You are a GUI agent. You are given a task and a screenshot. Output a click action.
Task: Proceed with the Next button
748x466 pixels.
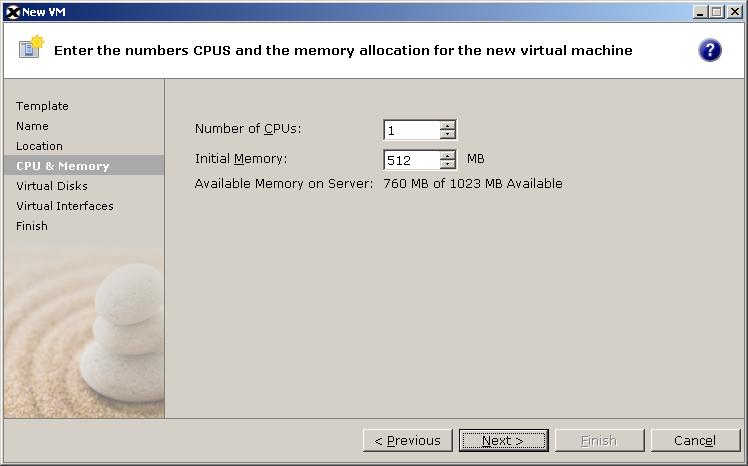pos(504,440)
